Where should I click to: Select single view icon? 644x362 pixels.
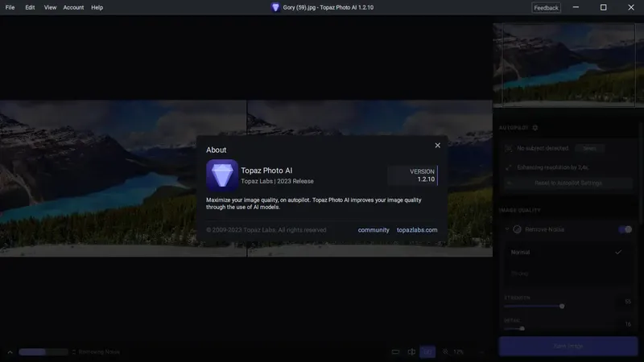pos(395,352)
